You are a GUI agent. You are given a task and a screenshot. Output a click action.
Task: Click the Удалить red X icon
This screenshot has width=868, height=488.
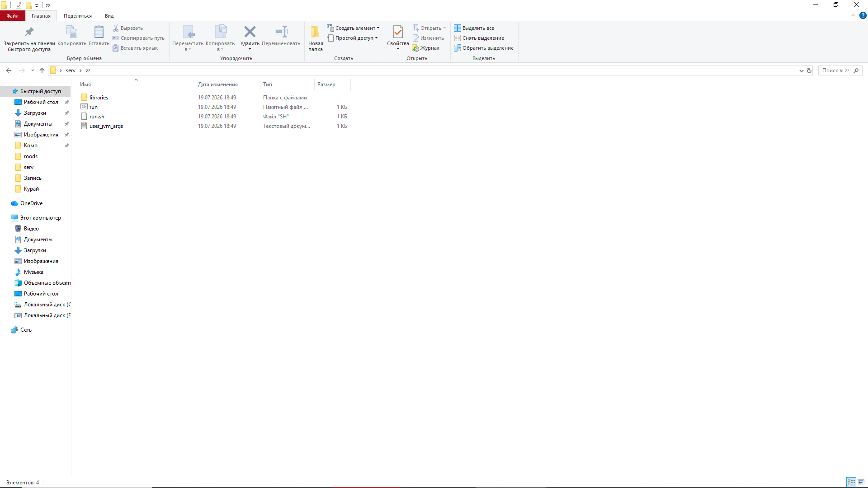250,32
